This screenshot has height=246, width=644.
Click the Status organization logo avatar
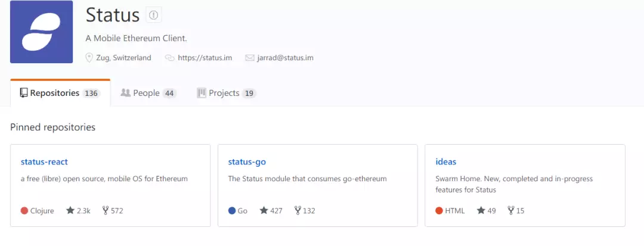pos(42,32)
